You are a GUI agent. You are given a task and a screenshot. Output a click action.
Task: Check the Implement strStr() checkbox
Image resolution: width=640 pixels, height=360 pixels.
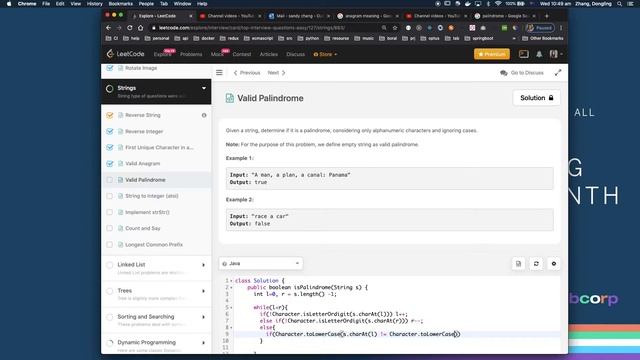coord(109,212)
